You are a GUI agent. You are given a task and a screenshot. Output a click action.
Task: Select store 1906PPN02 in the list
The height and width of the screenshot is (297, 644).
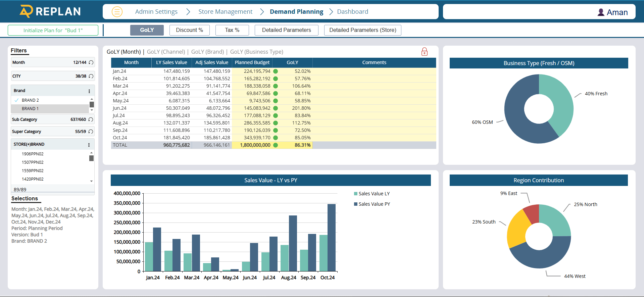pos(33,154)
